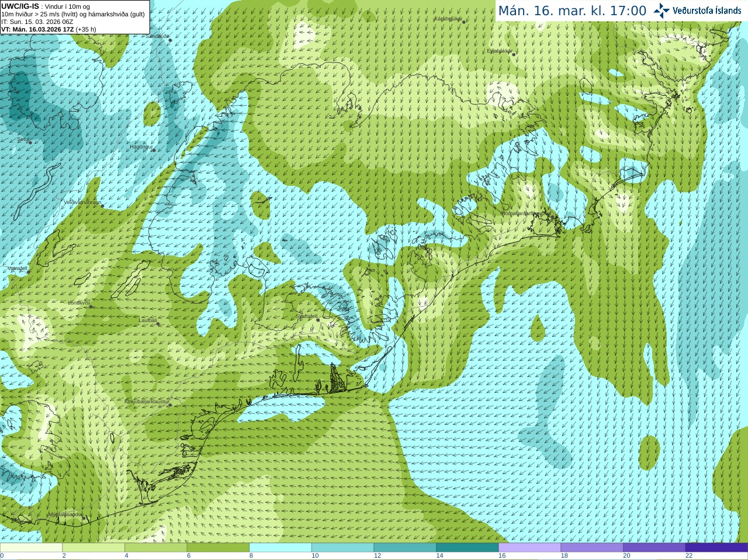Image resolution: width=748 pixels, height=560 pixels.
Task: Select the Setur station label
Action: pyautogui.click(x=23, y=140)
